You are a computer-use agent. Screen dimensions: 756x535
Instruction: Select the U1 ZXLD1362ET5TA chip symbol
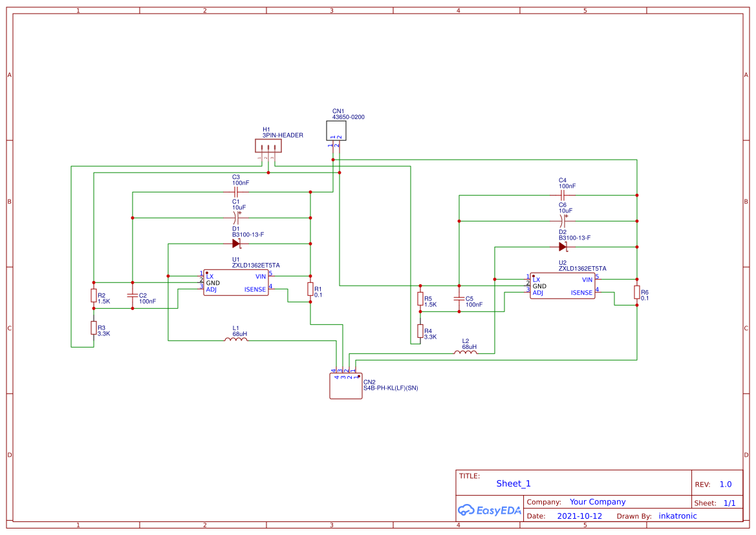237,282
